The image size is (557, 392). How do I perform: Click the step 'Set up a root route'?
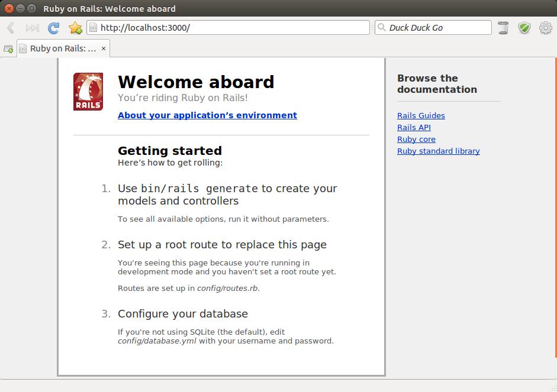tap(222, 245)
